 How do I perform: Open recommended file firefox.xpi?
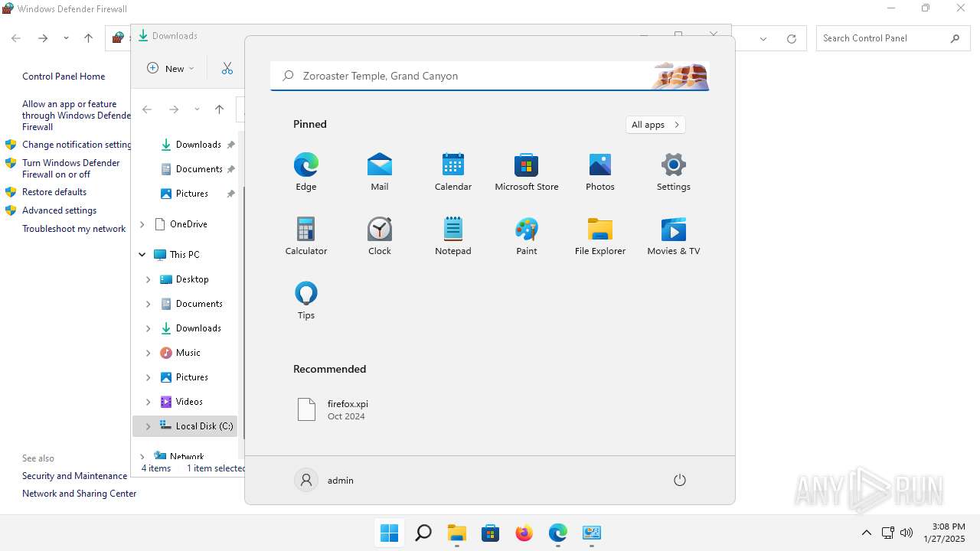click(333, 409)
